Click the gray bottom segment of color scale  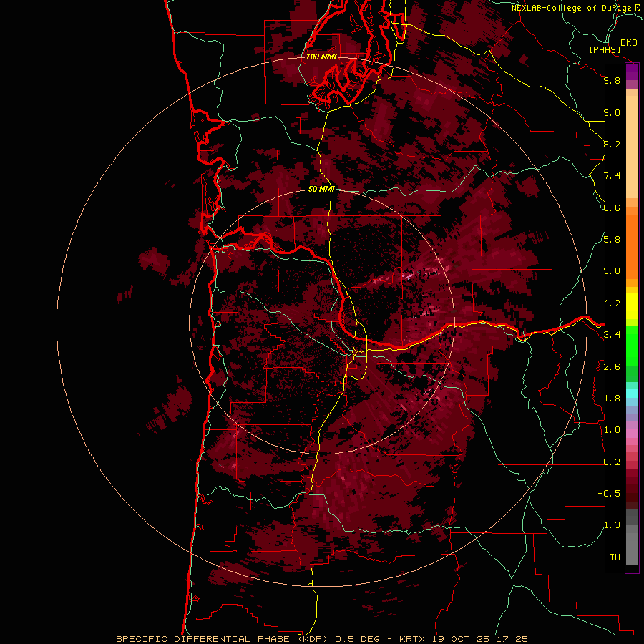pyautogui.click(x=632, y=548)
